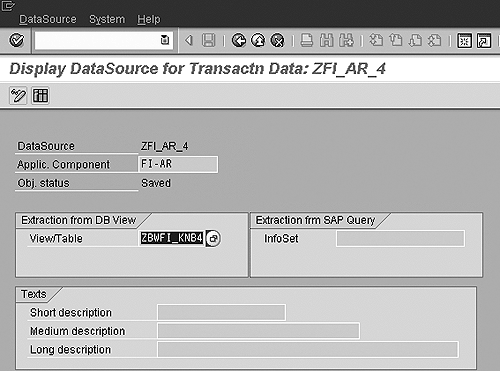The image size is (500, 371).
Task: Go Back with the green arrow icon
Action: tap(239, 40)
